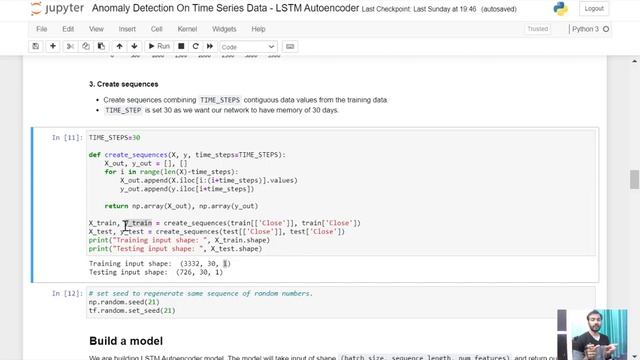This screenshot has width=640, height=360.
Task: Click the X_test, y_test assignment line
Action: pos(217,232)
